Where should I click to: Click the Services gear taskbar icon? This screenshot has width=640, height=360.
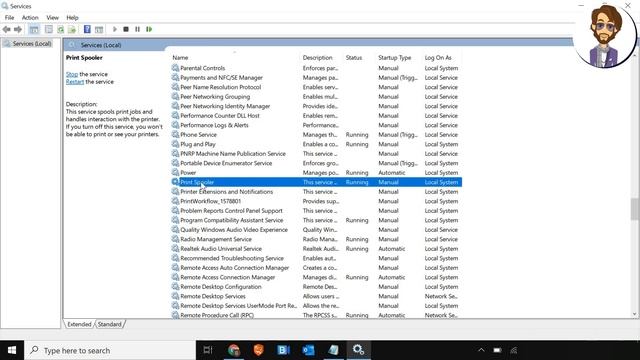click(x=358, y=350)
